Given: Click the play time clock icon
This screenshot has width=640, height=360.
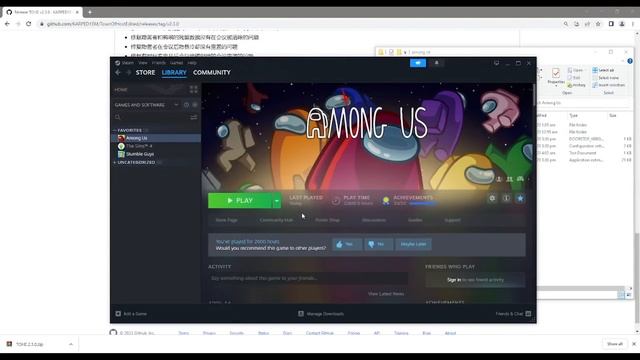Looking at the screenshot, I should [336, 200].
